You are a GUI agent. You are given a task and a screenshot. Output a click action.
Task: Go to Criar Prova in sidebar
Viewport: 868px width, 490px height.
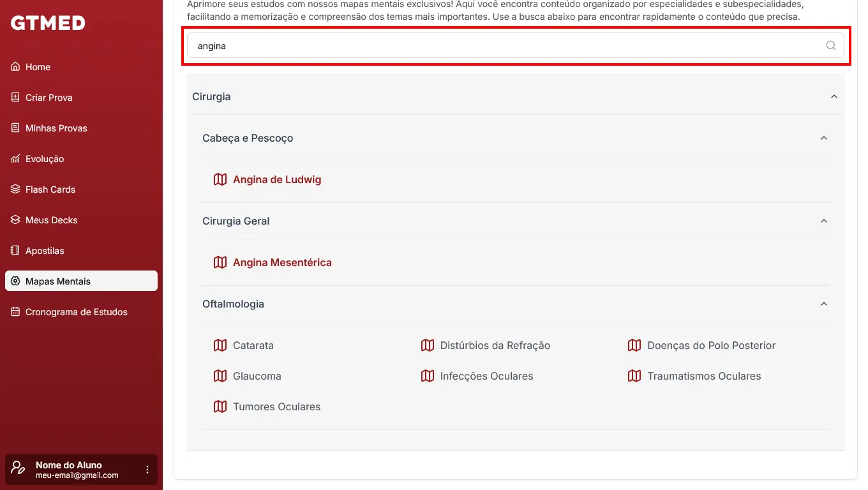(49, 98)
